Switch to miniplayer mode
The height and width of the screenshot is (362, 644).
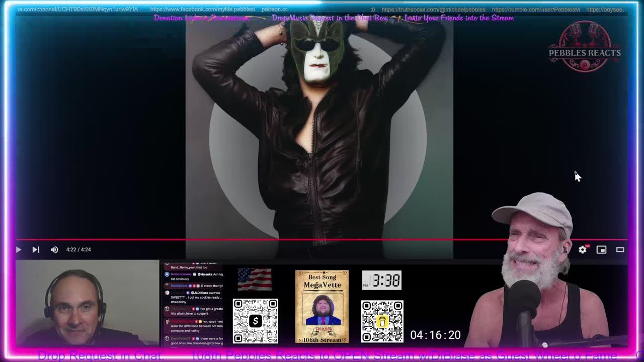[x=601, y=249]
